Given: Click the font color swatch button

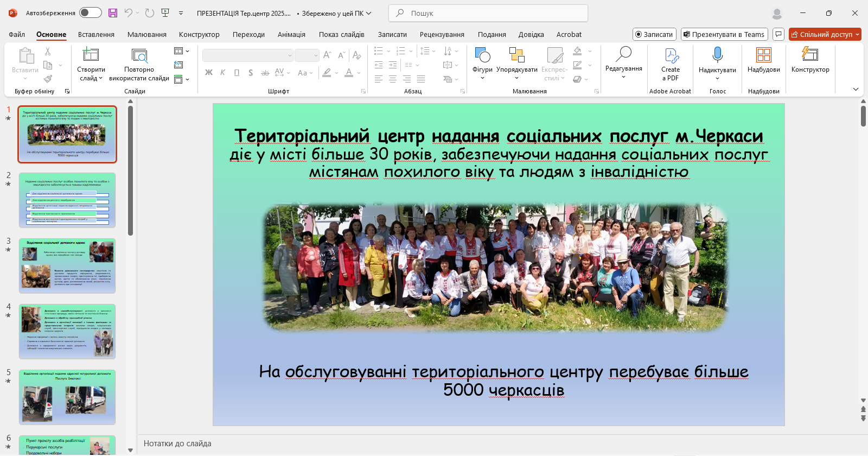Looking at the screenshot, I should click(x=349, y=73).
